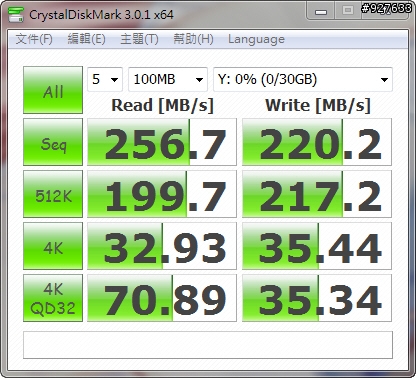
Task: Select the 512K write value 217.2
Action: pos(317,194)
